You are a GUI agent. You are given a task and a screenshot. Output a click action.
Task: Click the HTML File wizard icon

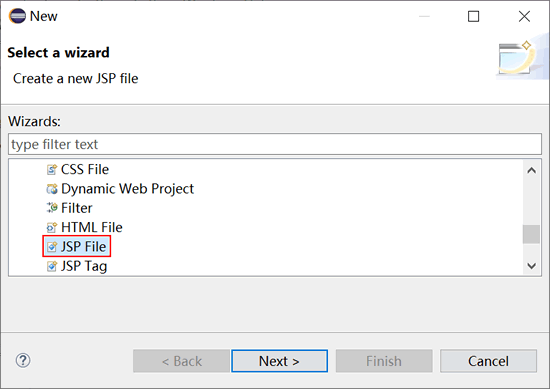pos(52,228)
